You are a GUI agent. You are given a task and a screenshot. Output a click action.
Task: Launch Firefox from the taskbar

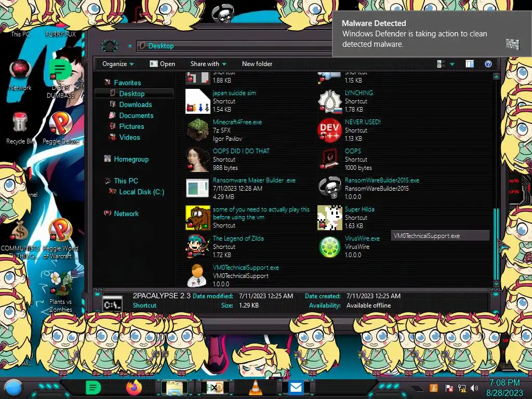point(134,388)
